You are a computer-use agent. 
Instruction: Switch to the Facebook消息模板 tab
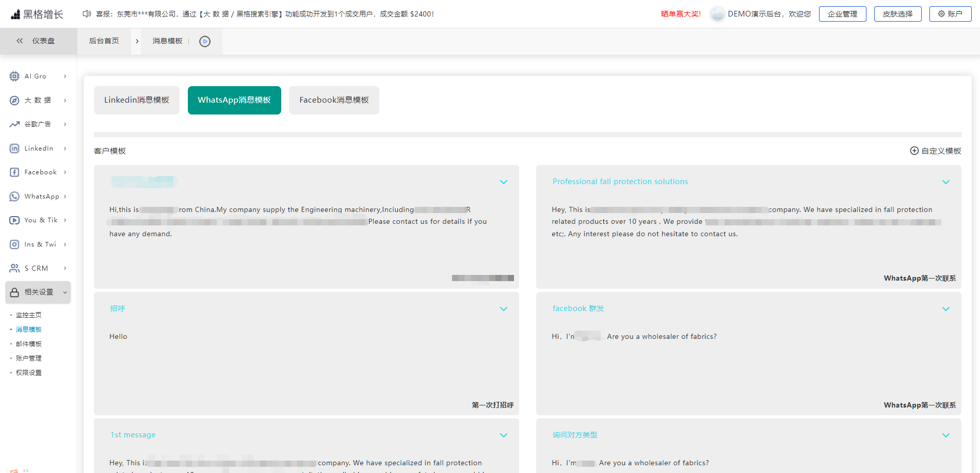click(x=334, y=100)
